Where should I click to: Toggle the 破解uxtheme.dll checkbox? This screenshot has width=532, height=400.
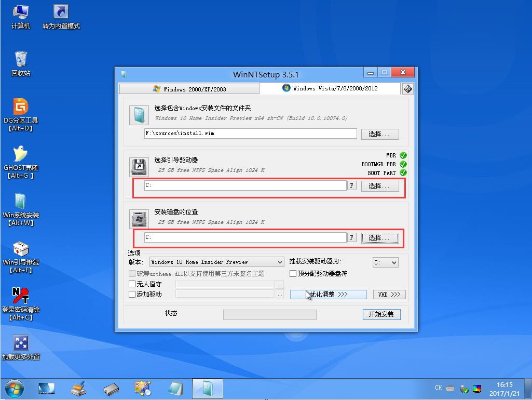pyautogui.click(x=132, y=273)
